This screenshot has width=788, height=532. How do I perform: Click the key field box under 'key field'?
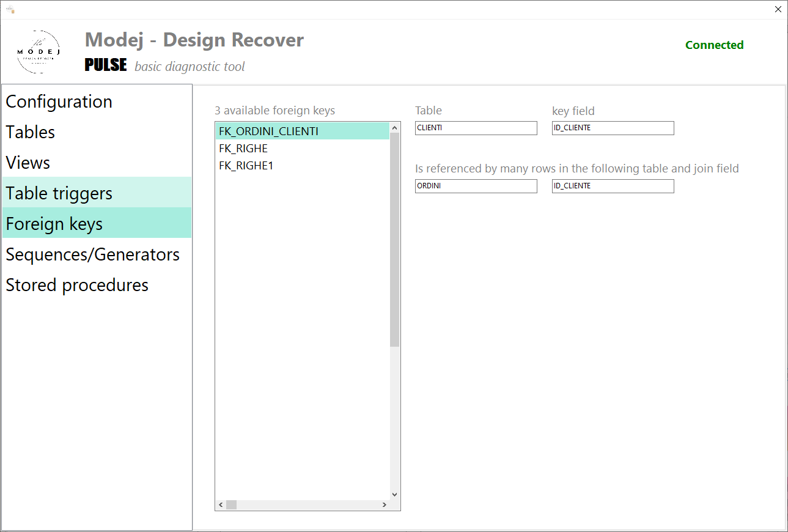pyautogui.click(x=613, y=128)
